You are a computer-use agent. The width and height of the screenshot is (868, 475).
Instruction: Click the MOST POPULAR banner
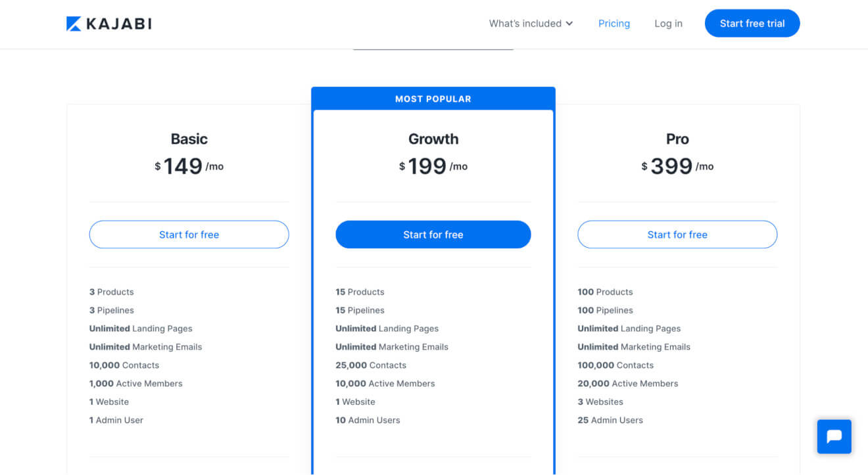(433, 99)
